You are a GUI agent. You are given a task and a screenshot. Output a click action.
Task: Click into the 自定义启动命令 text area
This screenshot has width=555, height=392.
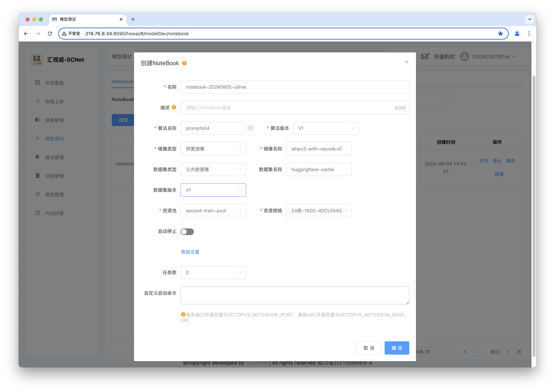pyautogui.click(x=294, y=295)
